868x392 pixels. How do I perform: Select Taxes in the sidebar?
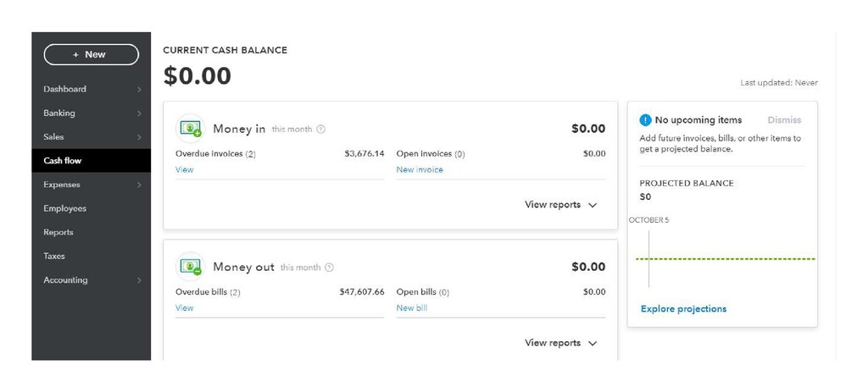[54, 256]
